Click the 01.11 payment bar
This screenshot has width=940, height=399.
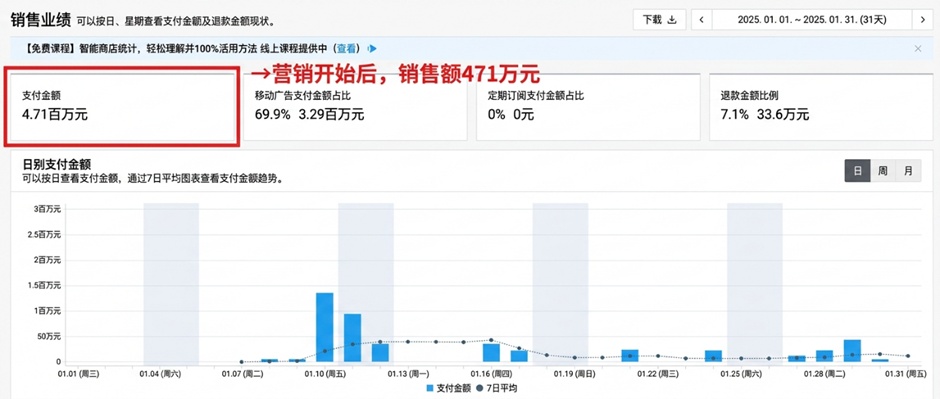pos(352,338)
